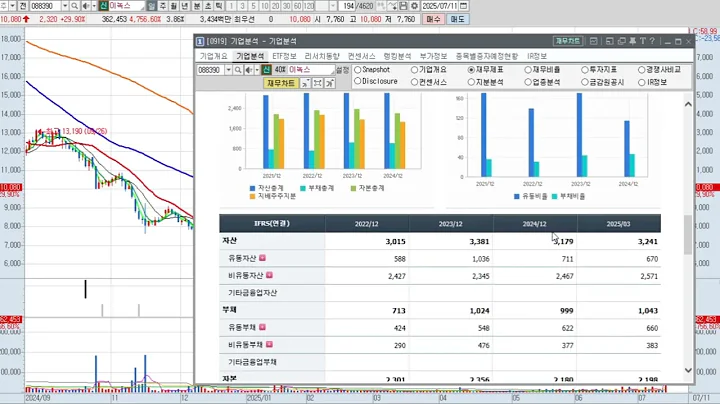Open the chart settings gear icon

tap(414, 6)
